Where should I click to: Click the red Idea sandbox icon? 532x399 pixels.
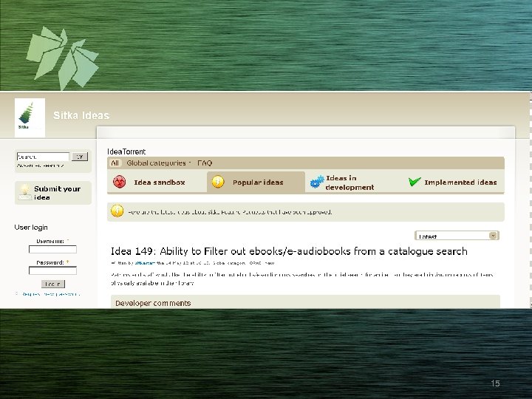tap(120, 182)
